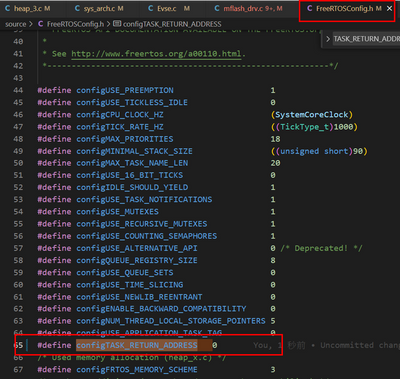
Task: Click configMAX_PRIORITIES on line 48
Action: click(x=125, y=139)
